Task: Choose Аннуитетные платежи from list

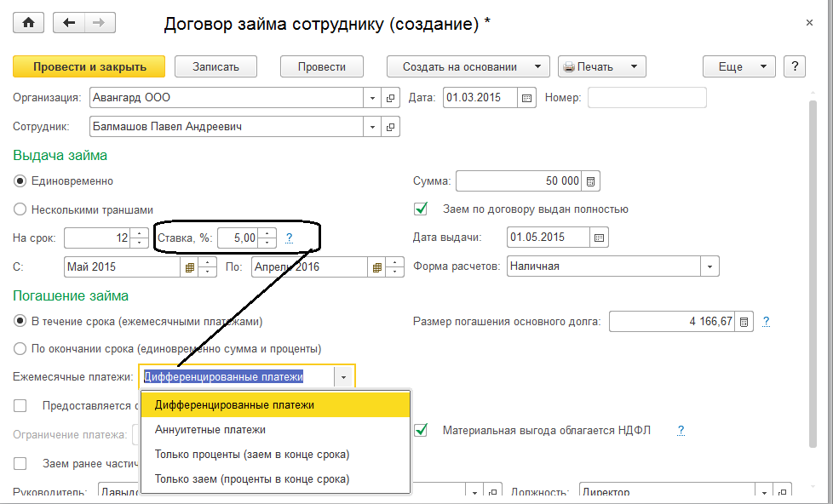Action: tap(210, 430)
